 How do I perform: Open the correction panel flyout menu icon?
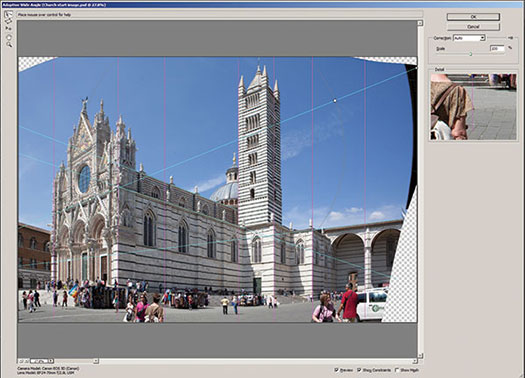tap(510, 37)
